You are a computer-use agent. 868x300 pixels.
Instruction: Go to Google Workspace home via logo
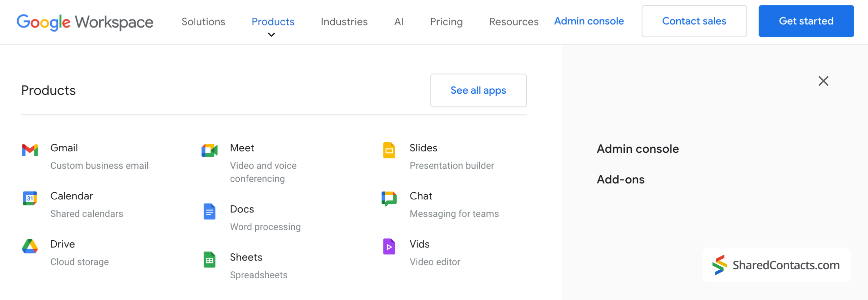click(x=85, y=22)
